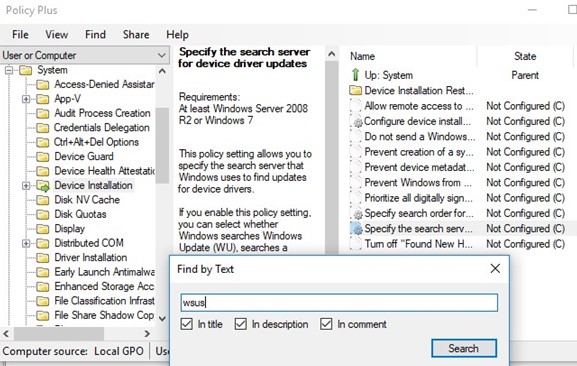Expand the Distributed COM tree node
Screen dimensions: 577x366
(x=26, y=243)
